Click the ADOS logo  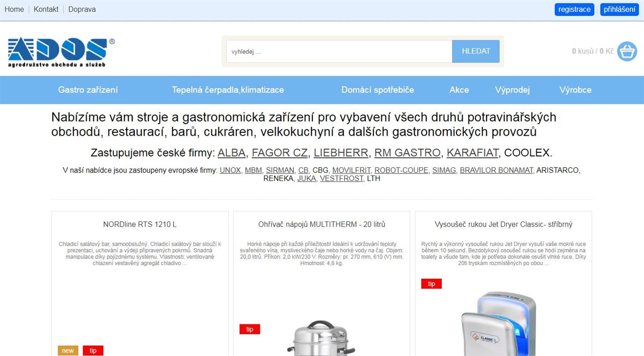(61, 52)
